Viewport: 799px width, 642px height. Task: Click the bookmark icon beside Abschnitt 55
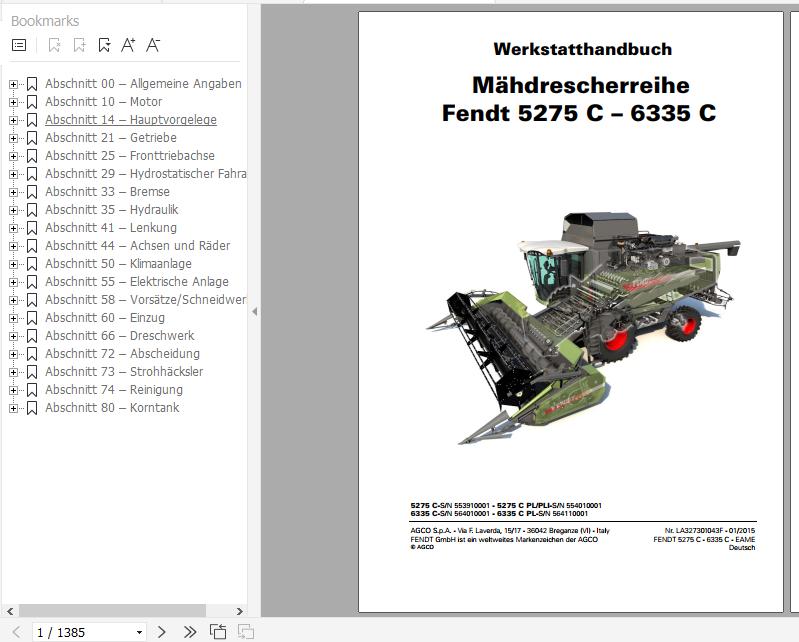click(32, 282)
